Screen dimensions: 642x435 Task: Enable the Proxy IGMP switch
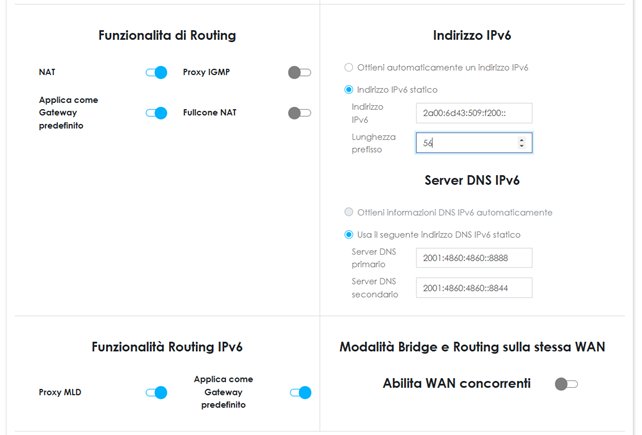tap(299, 73)
